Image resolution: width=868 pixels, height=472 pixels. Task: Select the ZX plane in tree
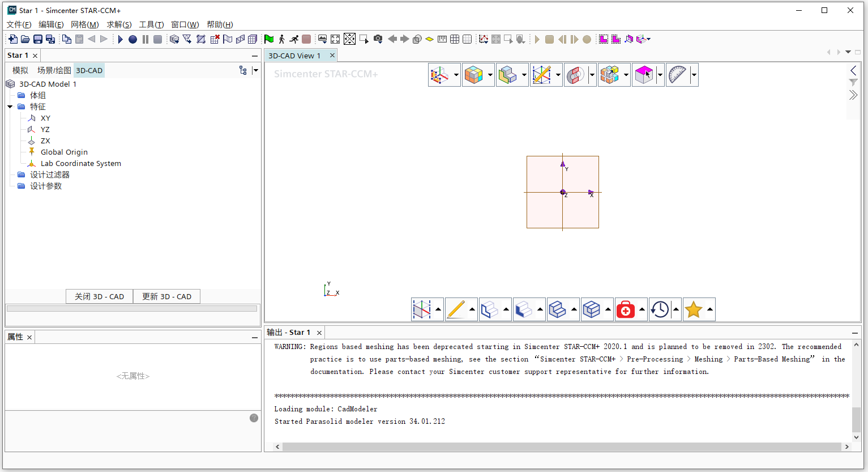tap(45, 141)
